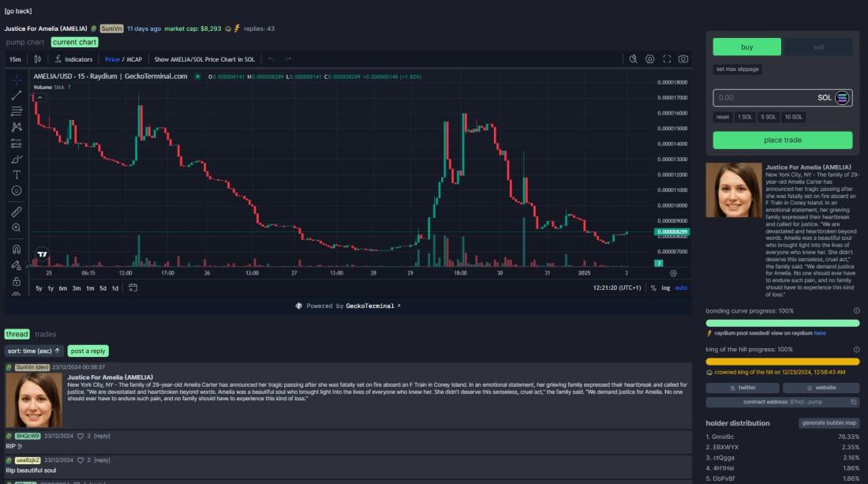Show AMELIA/SOL price chart in SOL

point(204,59)
